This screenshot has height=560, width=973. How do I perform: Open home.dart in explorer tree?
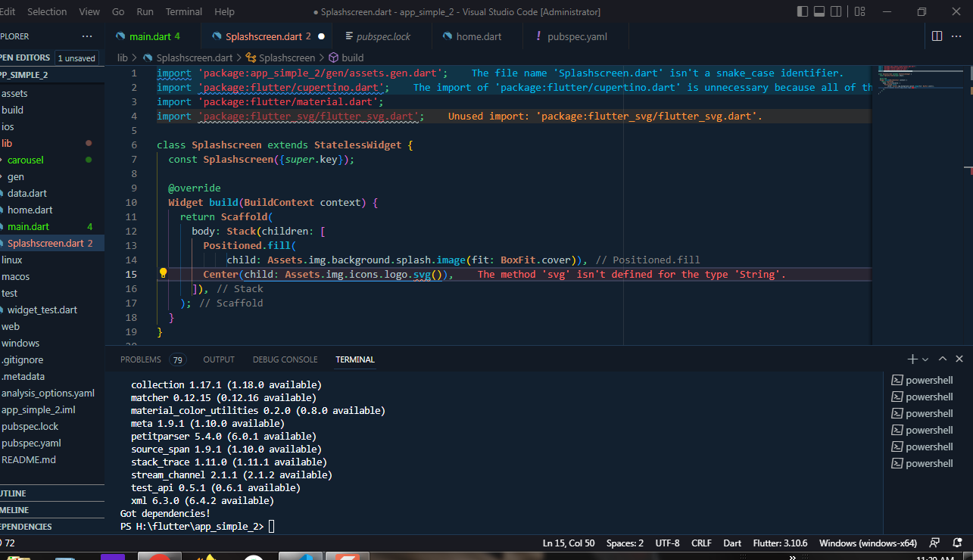(30, 210)
